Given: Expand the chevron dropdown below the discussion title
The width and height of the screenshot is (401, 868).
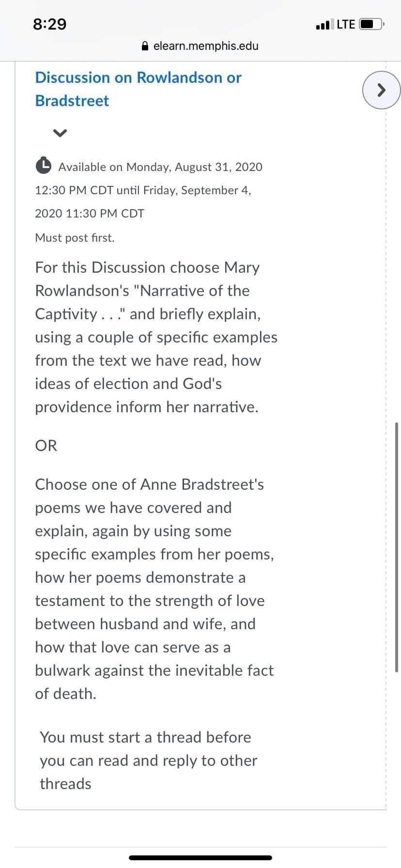Looking at the screenshot, I should (x=60, y=133).
